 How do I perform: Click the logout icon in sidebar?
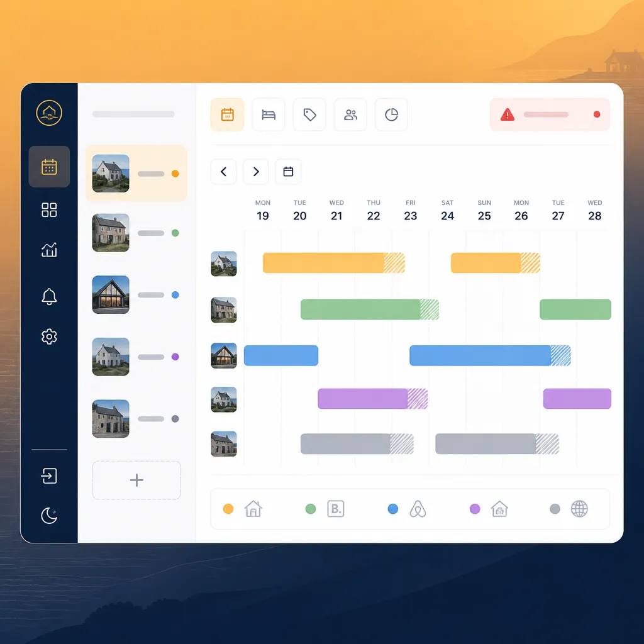(49, 476)
